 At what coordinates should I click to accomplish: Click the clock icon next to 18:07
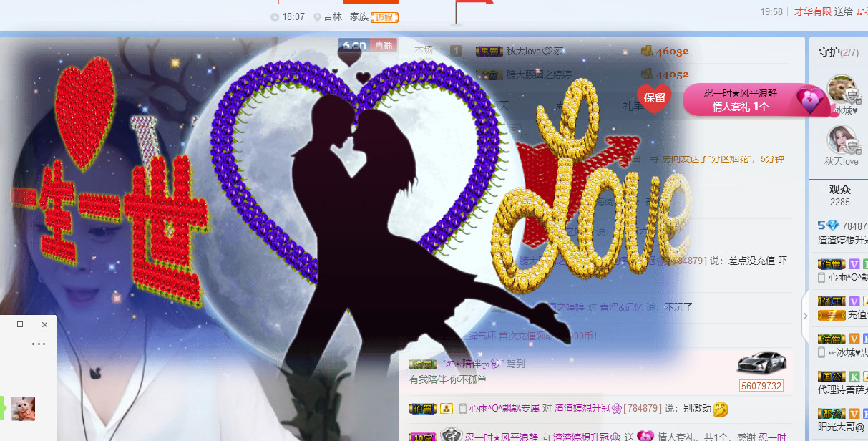tap(275, 17)
